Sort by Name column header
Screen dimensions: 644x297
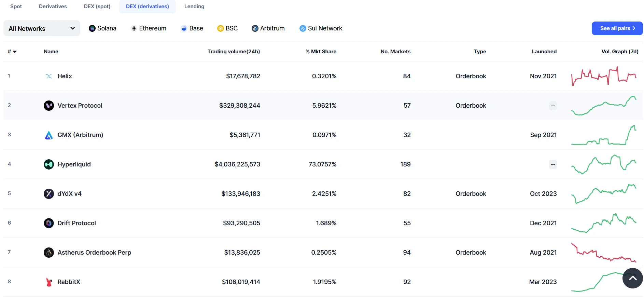click(51, 52)
